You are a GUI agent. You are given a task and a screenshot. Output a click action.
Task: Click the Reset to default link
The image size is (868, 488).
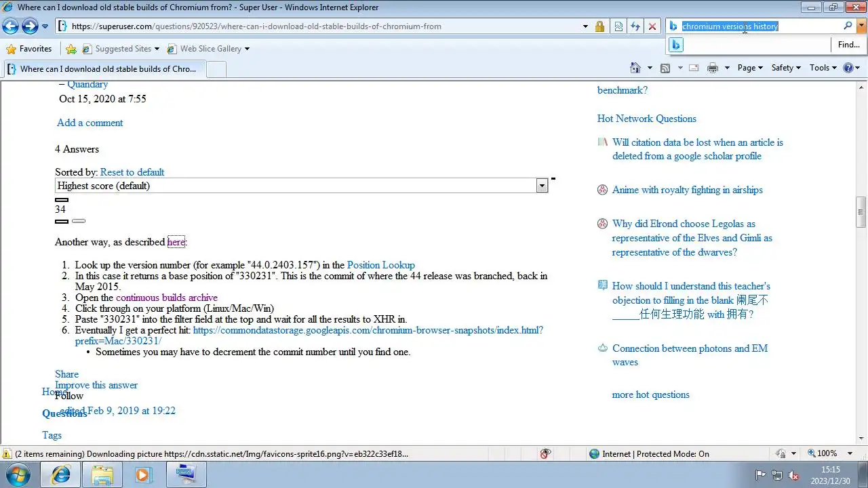[x=132, y=172]
